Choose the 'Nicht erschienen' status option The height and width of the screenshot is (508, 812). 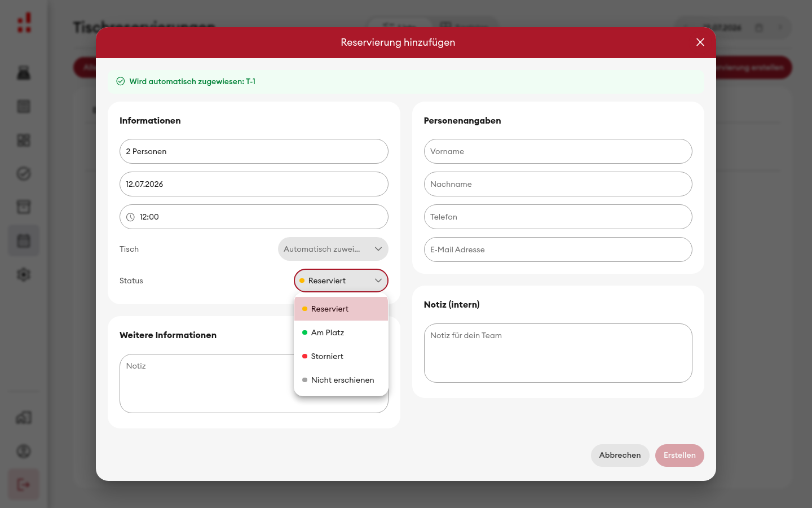coord(341,380)
